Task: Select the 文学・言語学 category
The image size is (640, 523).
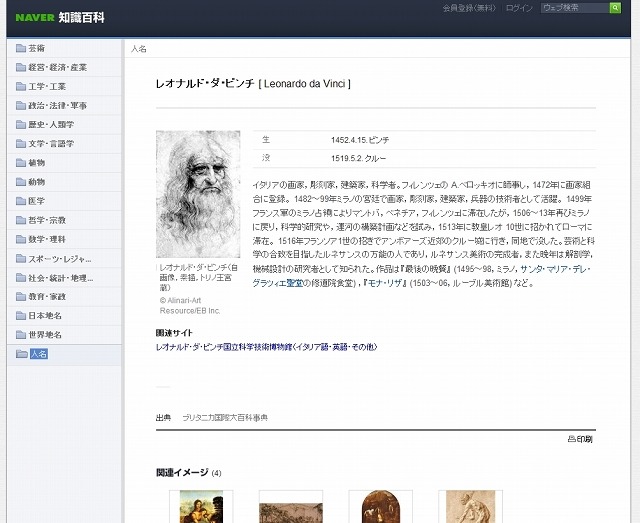Action: click(x=51, y=144)
